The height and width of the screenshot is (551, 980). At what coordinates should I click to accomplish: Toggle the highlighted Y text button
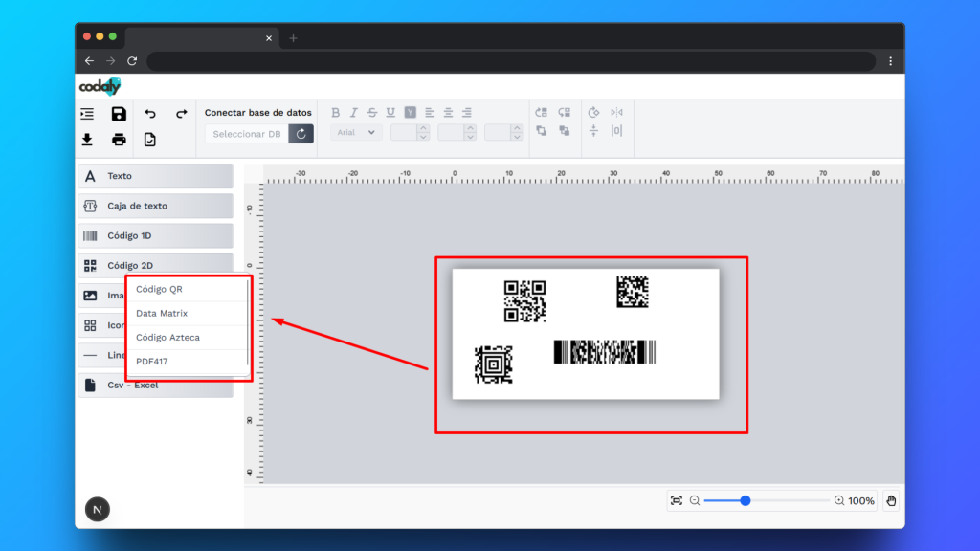point(410,113)
